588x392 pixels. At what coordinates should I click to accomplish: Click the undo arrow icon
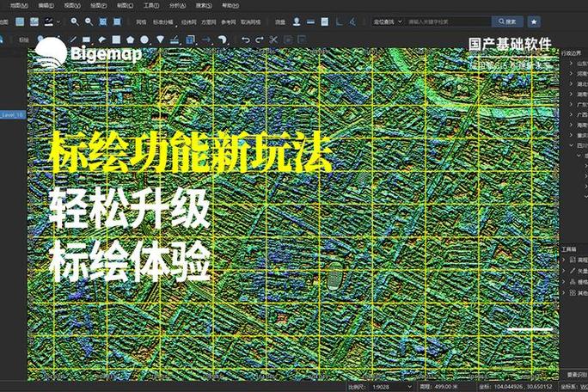tap(246, 39)
